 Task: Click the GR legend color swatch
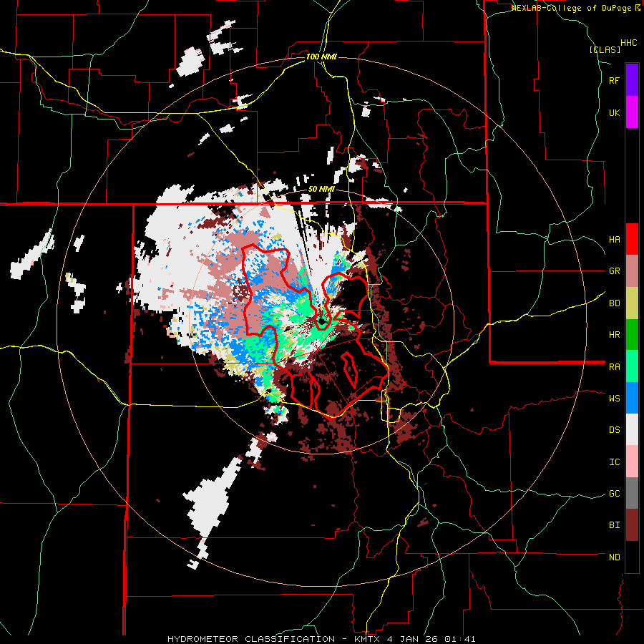pyautogui.click(x=632, y=270)
